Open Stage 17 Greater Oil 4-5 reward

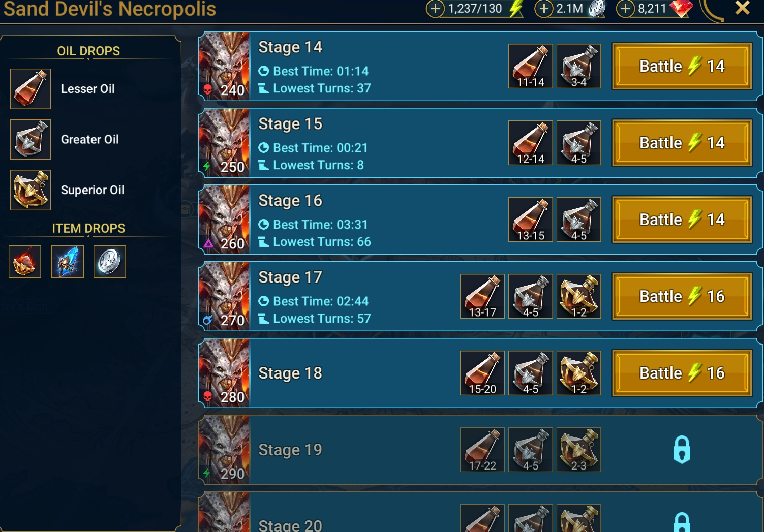tap(531, 296)
